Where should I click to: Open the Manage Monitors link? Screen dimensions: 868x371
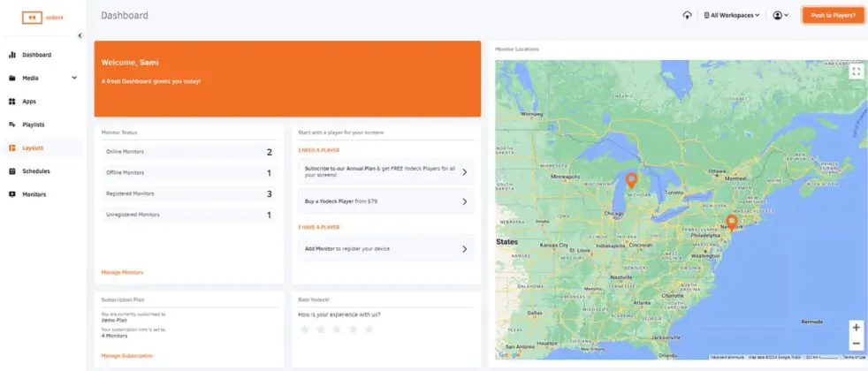[122, 272]
